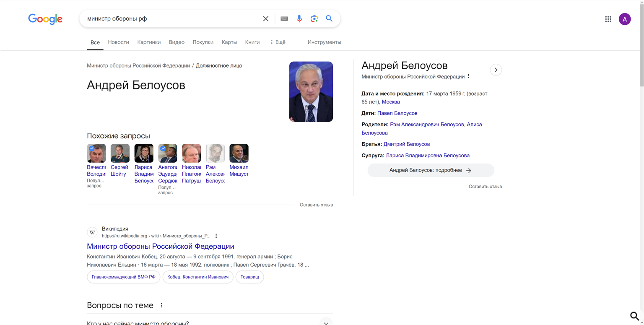Click breadcrumb Министр обороны Российской Федерации

(138, 65)
